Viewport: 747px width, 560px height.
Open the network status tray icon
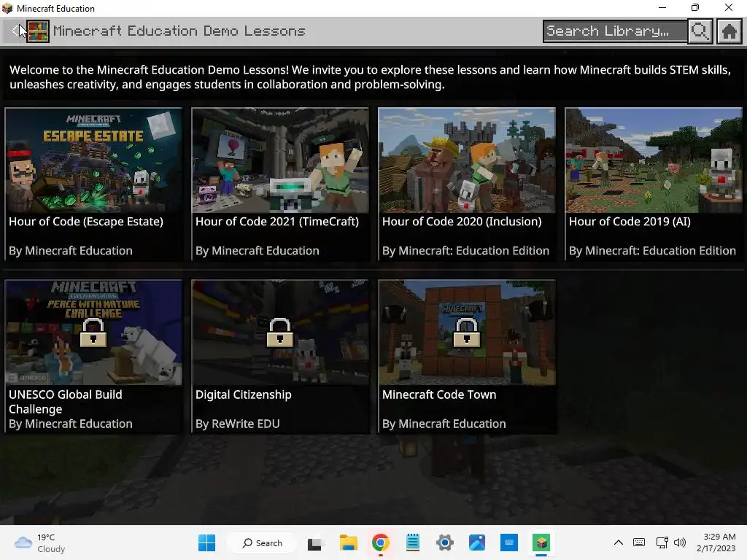(x=662, y=542)
